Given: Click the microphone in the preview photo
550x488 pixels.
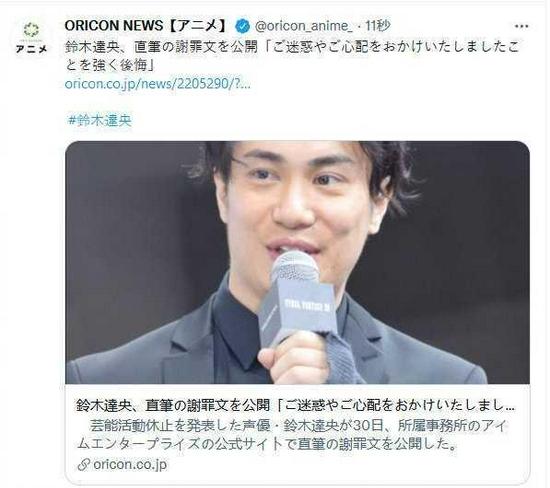Looking at the screenshot, I should pos(296,298).
